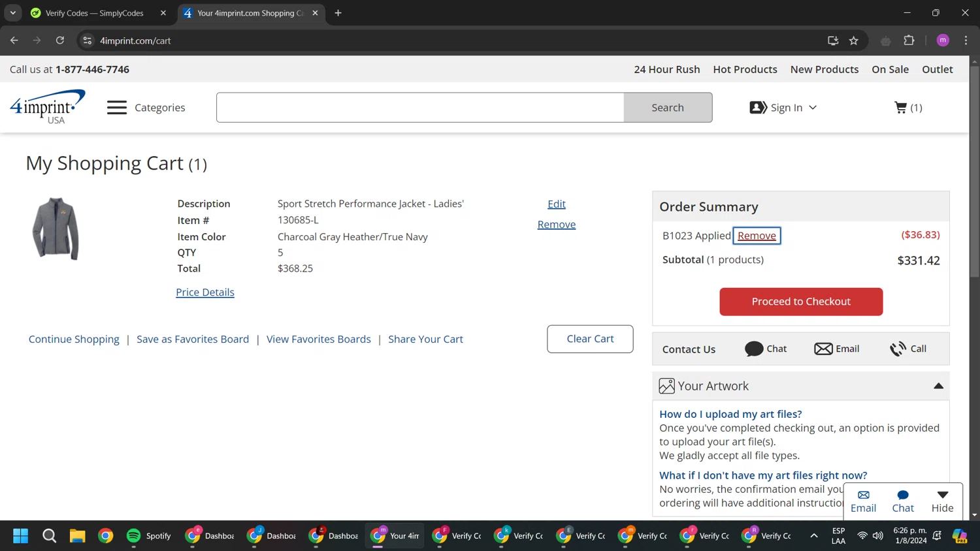Click the product search input field
This screenshot has height=551, width=980.
(420, 108)
